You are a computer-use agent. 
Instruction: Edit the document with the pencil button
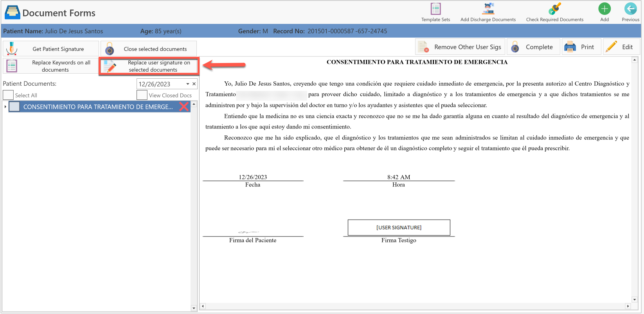tap(621, 47)
